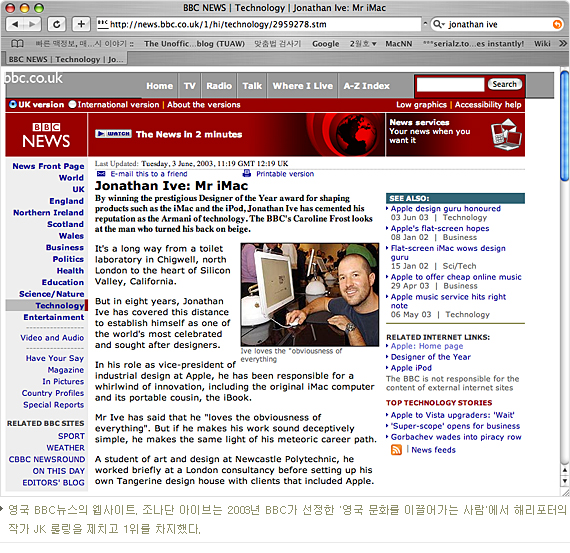Open the EDITORS' BLOG link
570x553 pixels.
53,482
